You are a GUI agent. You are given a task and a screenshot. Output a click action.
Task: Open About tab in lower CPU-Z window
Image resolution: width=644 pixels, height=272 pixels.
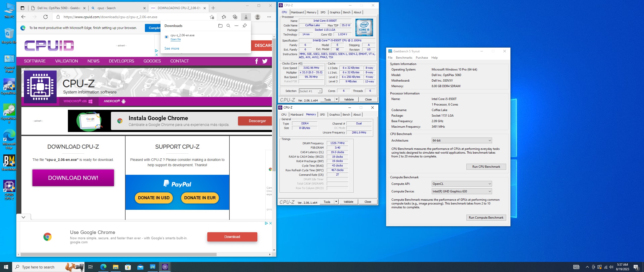click(x=357, y=115)
